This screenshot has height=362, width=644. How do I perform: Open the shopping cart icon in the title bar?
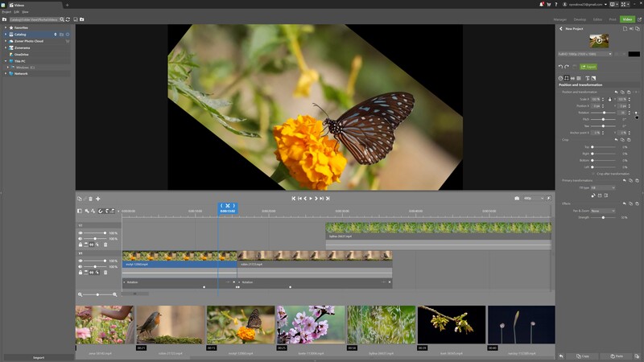point(549,4)
